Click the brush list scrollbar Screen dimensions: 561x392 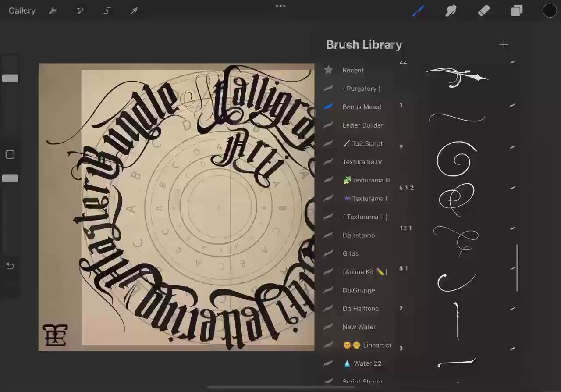click(x=517, y=268)
